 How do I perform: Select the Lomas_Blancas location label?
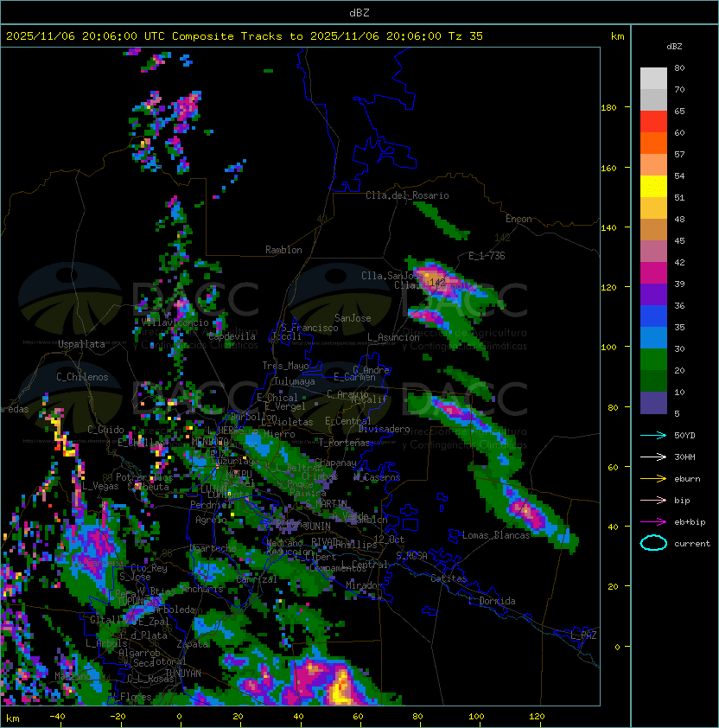[x=496, y=535]
